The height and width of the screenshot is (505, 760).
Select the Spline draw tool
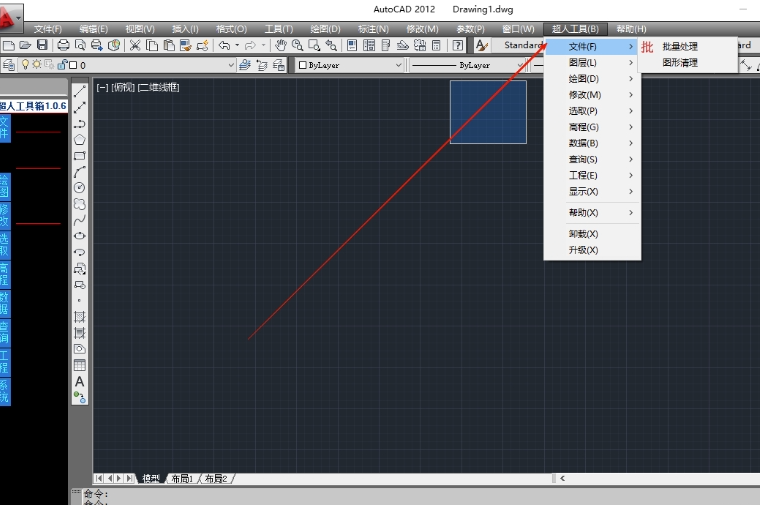pyautogui.click(x=79, y=220)
